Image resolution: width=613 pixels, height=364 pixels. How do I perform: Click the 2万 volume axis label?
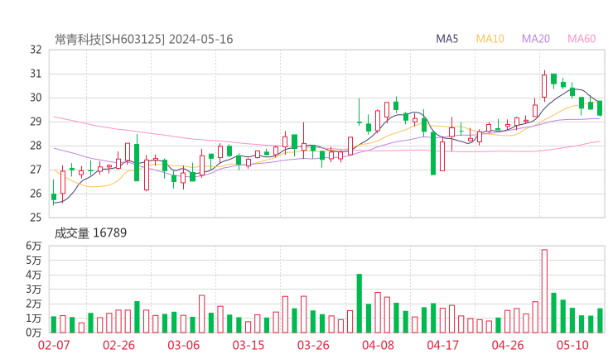tap(34, 304)
